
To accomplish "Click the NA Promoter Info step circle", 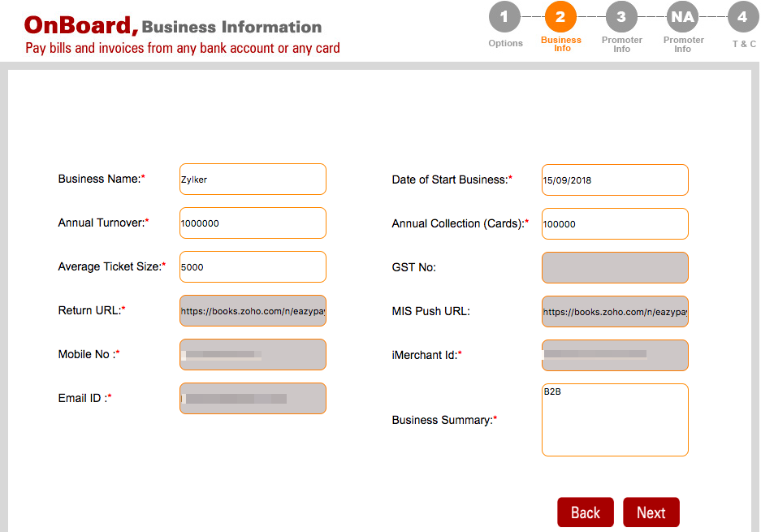I will click(x=682, y=16).
